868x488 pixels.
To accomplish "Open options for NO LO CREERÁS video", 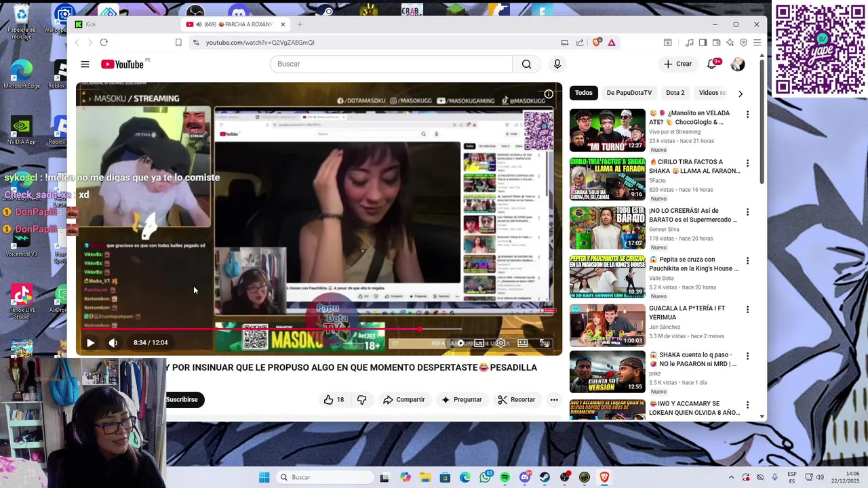I will pyautogui.click(x=747, y=212).
